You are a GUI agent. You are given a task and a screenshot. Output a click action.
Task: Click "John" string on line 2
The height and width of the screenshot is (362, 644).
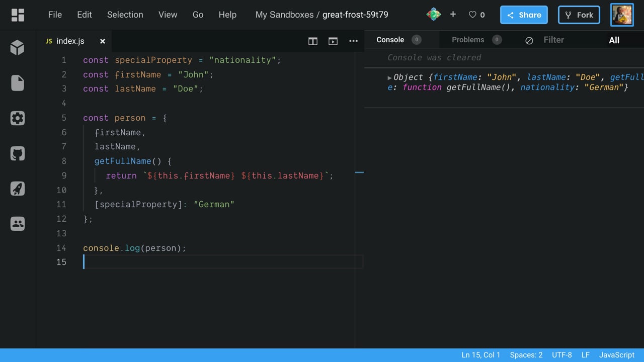pos(193,74)
